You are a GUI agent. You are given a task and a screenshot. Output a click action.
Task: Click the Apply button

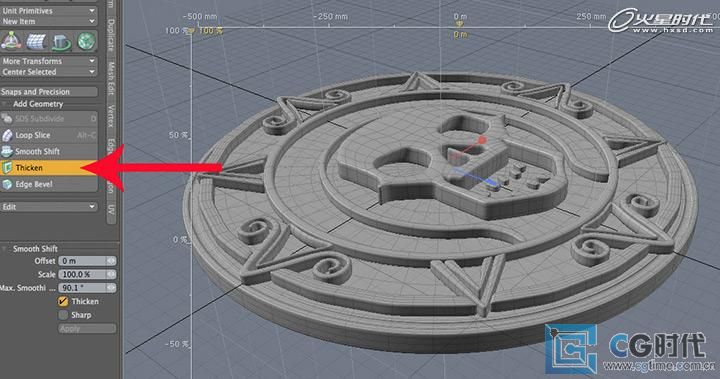(x=87, y=328)
